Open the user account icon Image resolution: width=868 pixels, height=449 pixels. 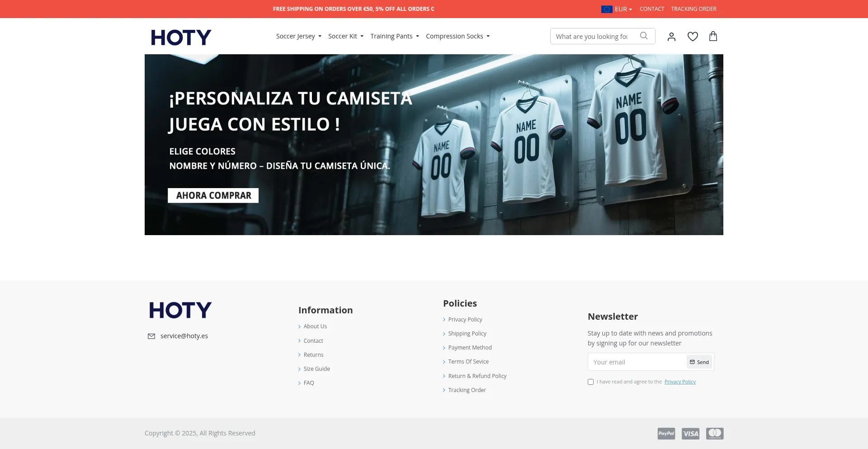671,36
